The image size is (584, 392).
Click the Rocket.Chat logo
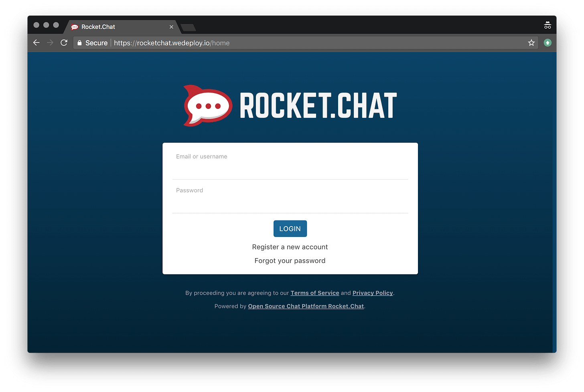[x=290, y=105]
